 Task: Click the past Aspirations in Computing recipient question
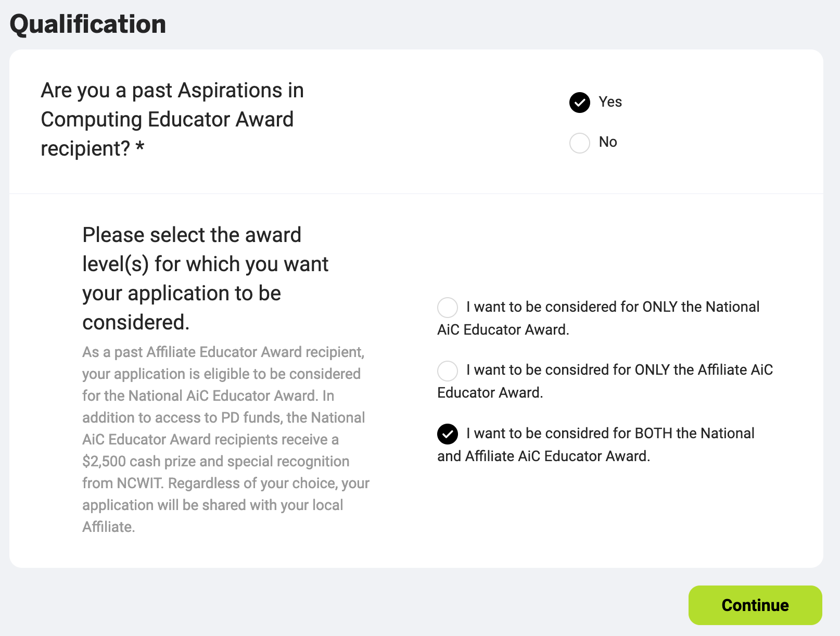(x=172, y=119)
